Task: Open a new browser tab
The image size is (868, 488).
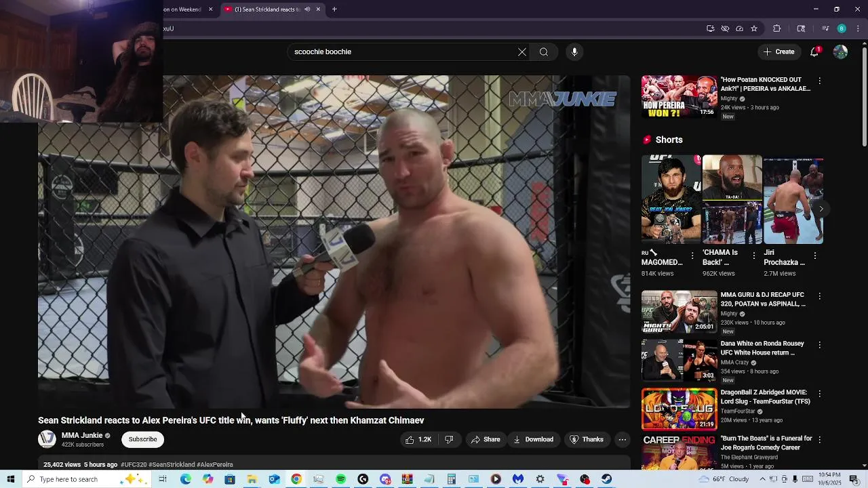Action: 334,9
